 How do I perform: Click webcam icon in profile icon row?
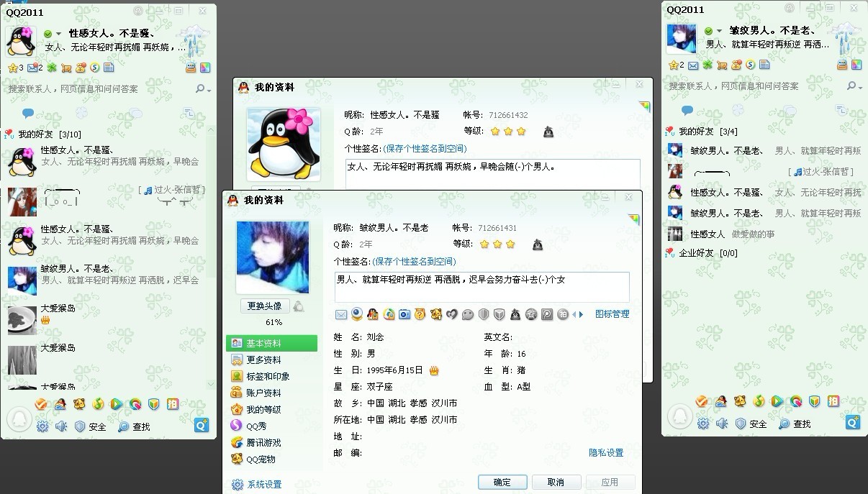357,314
